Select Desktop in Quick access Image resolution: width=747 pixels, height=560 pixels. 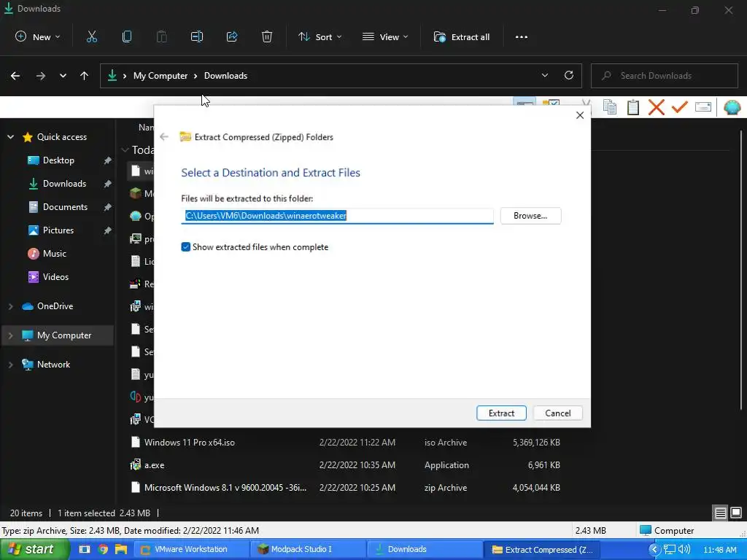pyautogui.click(x=58, y=160)
